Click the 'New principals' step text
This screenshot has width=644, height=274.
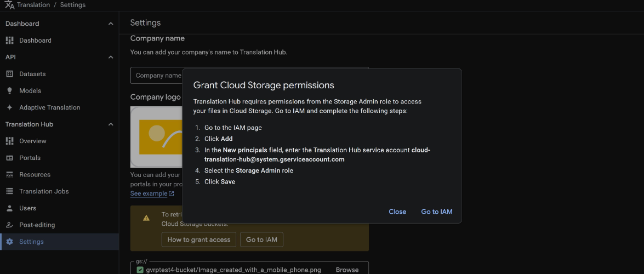[245, 150]
